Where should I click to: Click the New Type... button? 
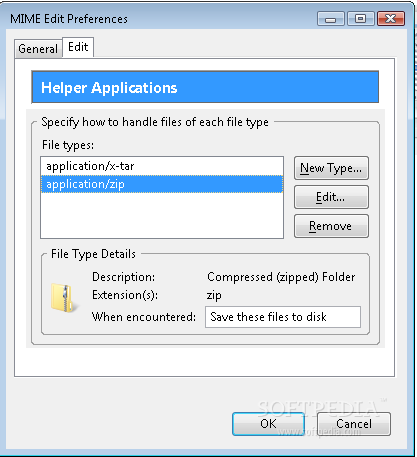point(331,168)
